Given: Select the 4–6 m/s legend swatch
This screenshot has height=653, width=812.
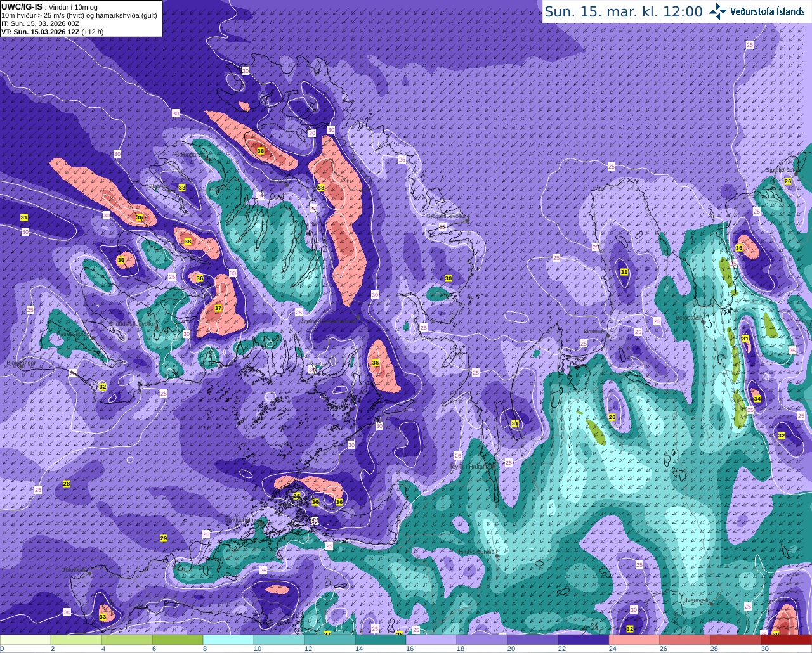Looking at the screenshot, I should (x=127, y=640).
